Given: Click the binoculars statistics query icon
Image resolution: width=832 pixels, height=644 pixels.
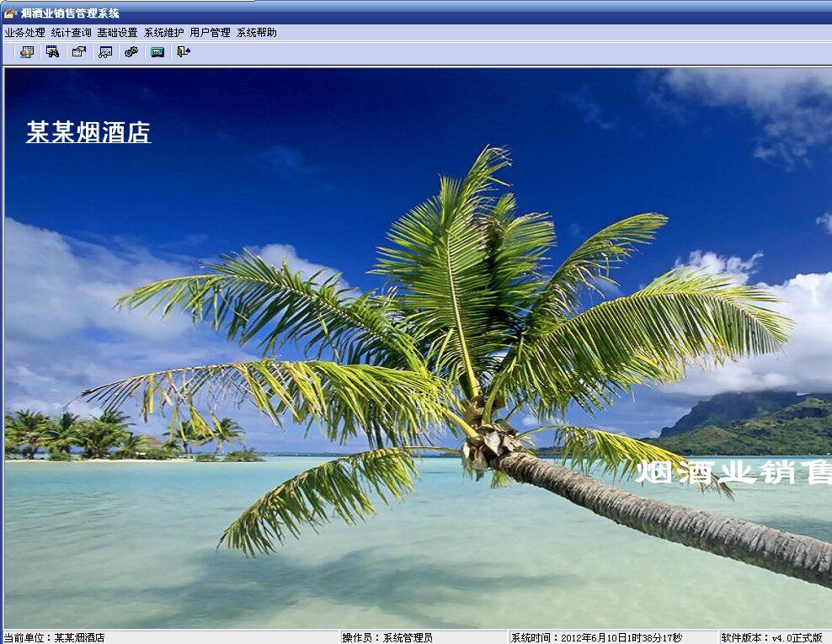Looking at the screenshot, I should [x=51, y=52].
